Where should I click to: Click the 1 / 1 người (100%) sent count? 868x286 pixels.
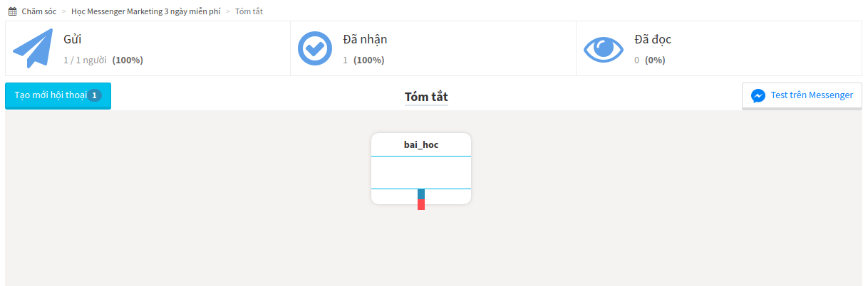[x=103, y=60]
